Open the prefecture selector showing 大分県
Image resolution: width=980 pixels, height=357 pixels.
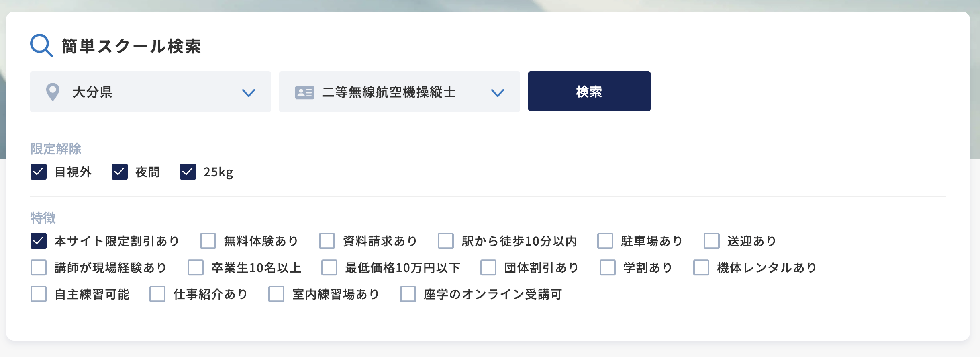click(150, 92)
